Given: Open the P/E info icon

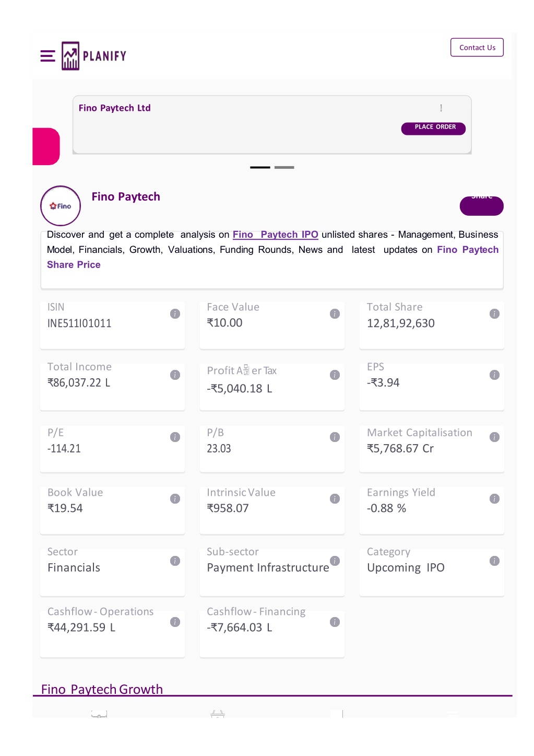Looking at the screenshot, I should pyautogui.click(x=175, y=437).
